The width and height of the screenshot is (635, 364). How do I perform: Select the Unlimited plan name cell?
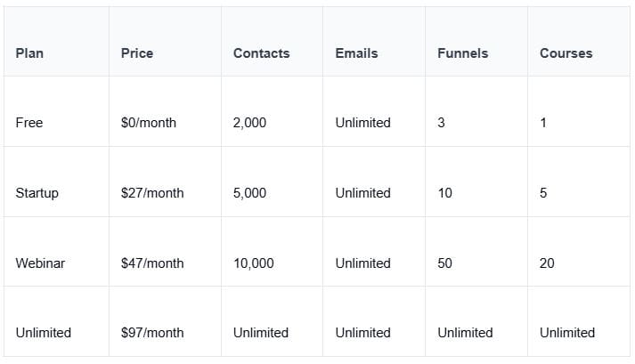[x=43, y=333]
